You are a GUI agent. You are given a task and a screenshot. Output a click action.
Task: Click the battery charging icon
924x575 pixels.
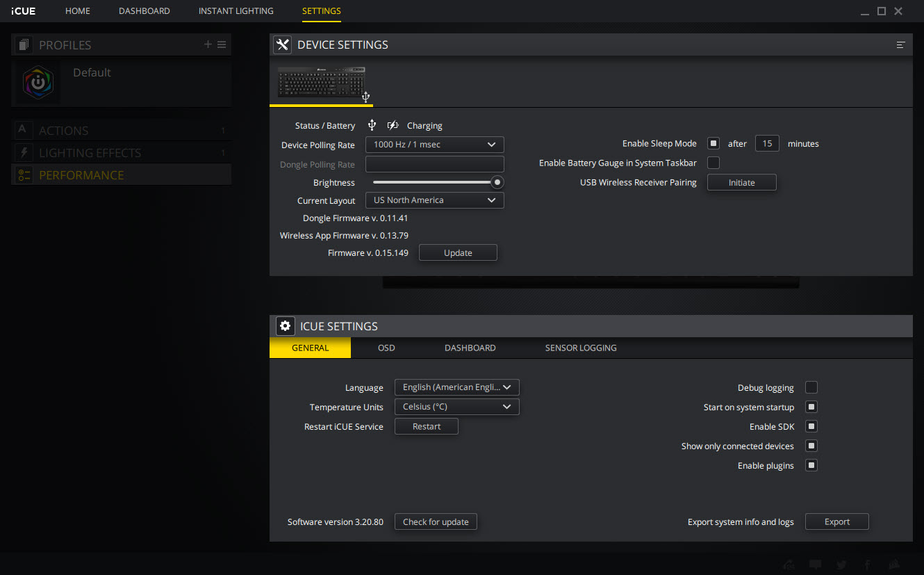pos(393,125)
